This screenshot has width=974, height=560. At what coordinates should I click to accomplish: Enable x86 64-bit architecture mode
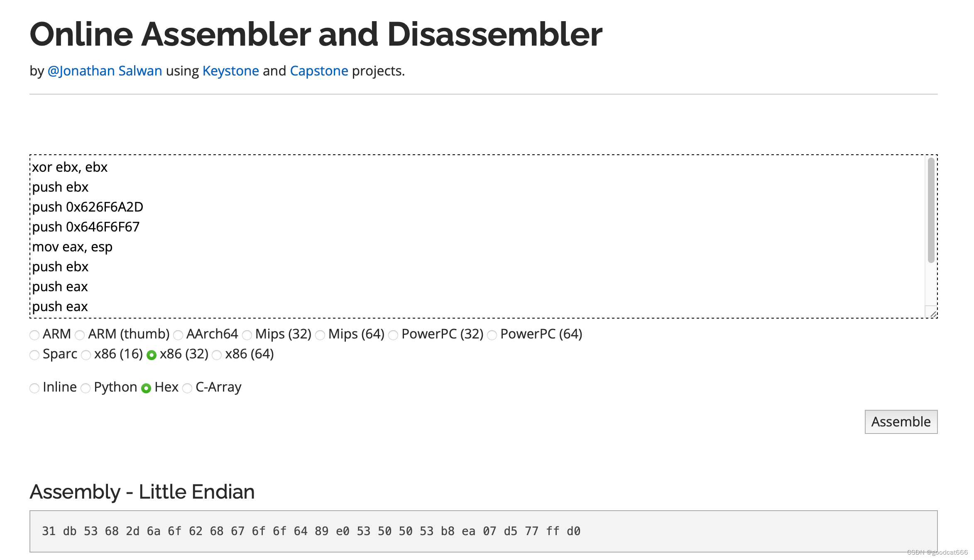(x=218, y=354)
